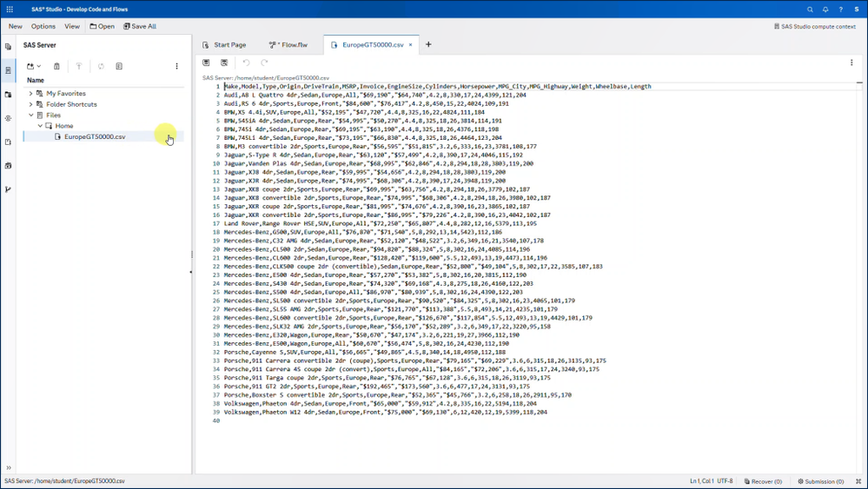Viewport: 868px width, 489px height.
Task: Click the rightmost status bar icon
Action: click(x=858, y=481)
